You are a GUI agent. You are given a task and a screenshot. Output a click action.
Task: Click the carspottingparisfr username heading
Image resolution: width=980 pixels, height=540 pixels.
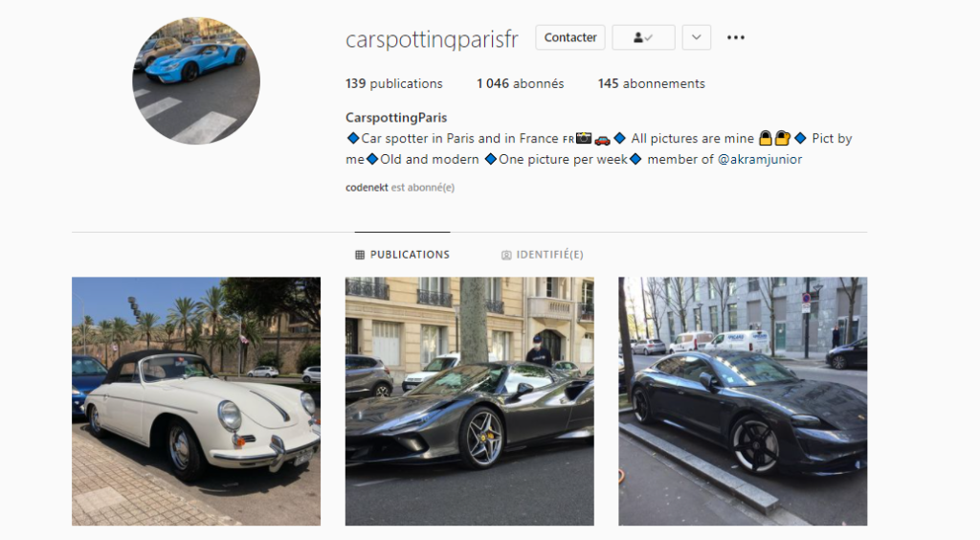pos(432,38)
